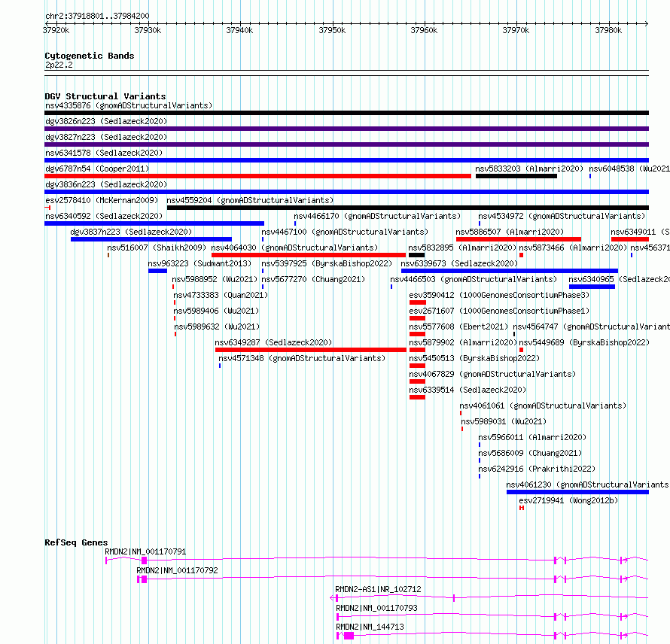This screenshot has height=644, width=670.
Task: Select the dgv3837n223 Sedlazeck2020 label
Action: click(x=131, y=232)
